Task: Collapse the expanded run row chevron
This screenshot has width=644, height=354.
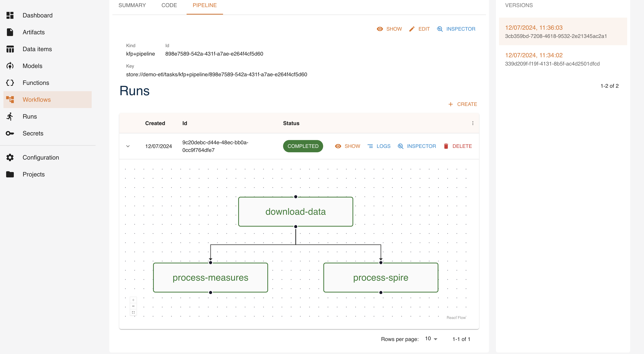Action: [128, 146]
